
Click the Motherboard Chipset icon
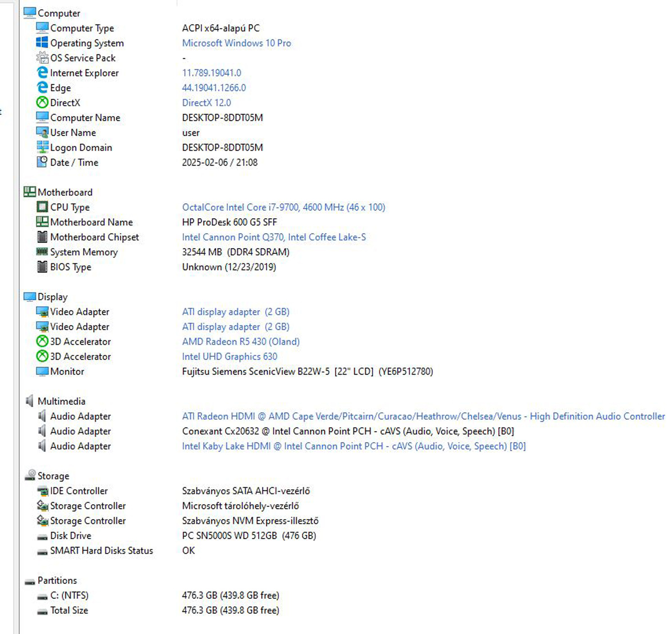pyautogui.click(x=42, y=237)
